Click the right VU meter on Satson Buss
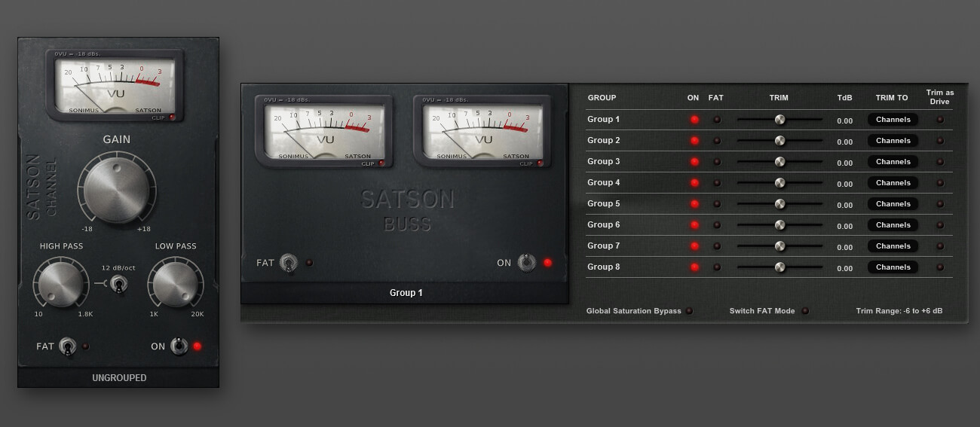 [x=483, y=132]
